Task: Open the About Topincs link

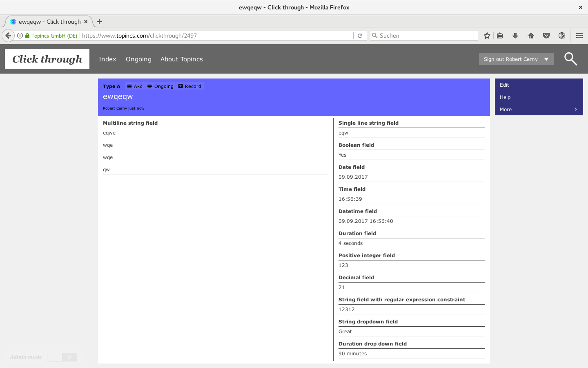Action: tap(181, 59)
